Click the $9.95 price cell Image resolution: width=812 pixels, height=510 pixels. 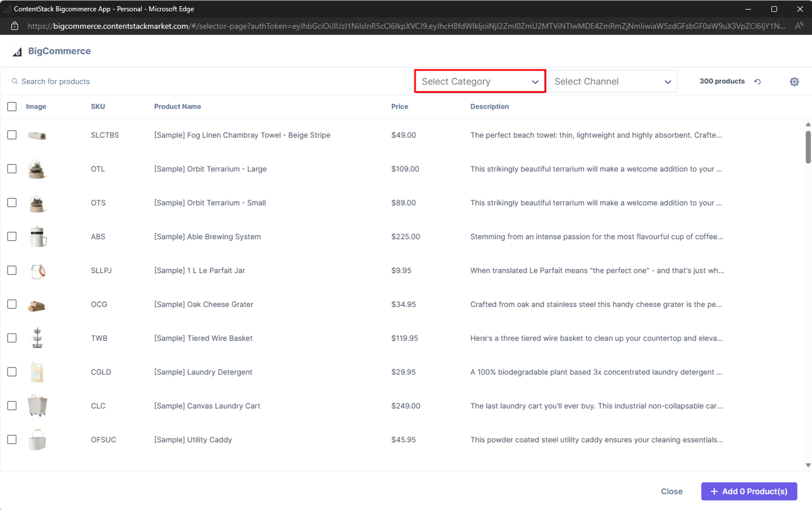pyautogui.click(x=401, y=270)
